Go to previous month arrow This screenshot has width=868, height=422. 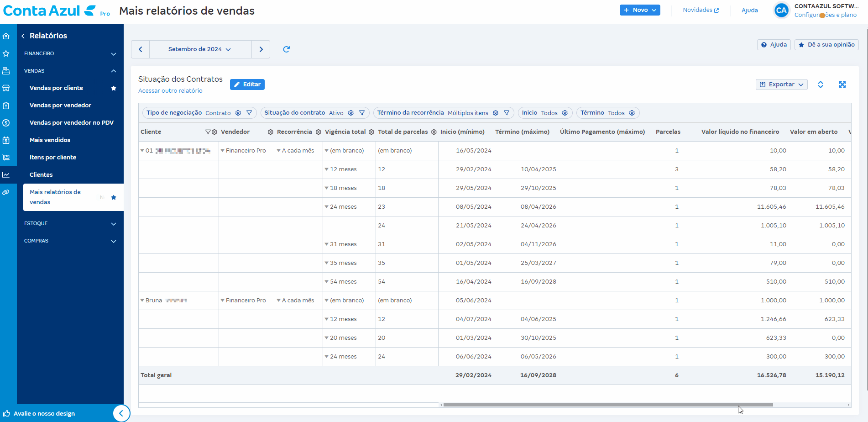[141, 49]
